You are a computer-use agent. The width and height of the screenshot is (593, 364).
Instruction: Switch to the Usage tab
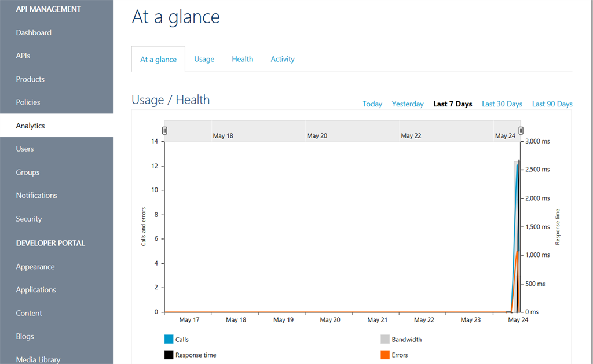204,59
